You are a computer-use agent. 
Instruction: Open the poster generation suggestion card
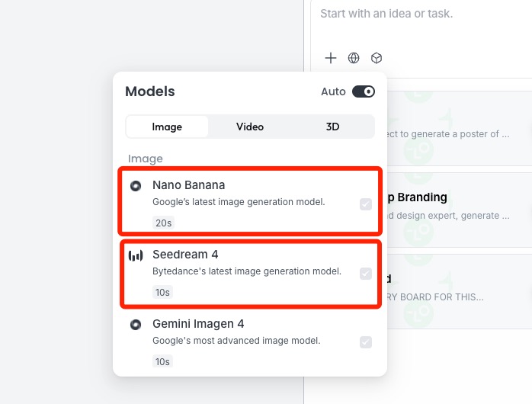[x=460, y=128]
